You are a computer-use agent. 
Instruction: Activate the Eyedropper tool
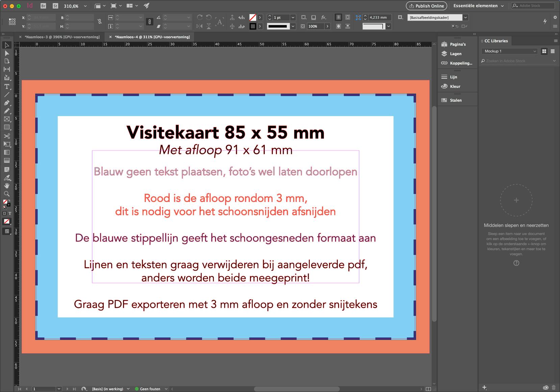point(7,178)
